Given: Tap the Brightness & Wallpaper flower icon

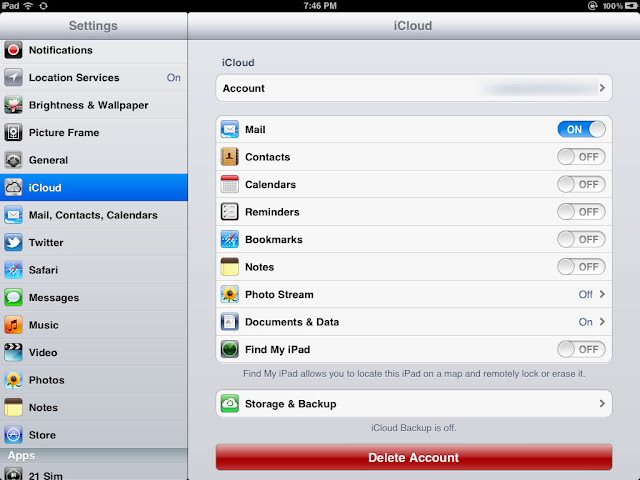Looking at the screenshot, I should tap(13, 105).
